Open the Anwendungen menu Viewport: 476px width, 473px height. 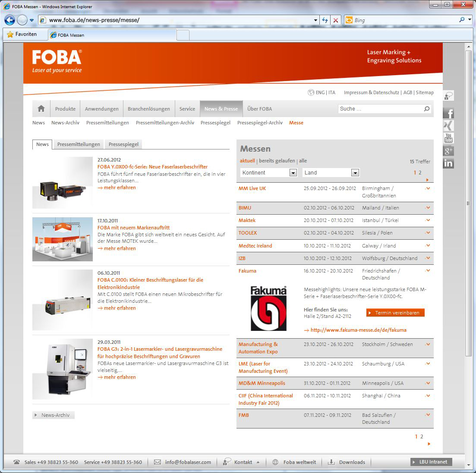click(102, 109)
